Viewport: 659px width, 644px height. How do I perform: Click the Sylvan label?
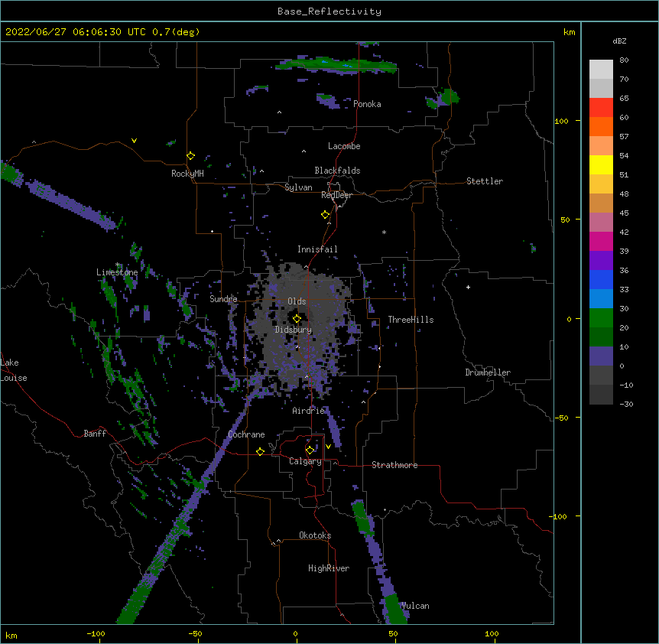pos(298,187)
